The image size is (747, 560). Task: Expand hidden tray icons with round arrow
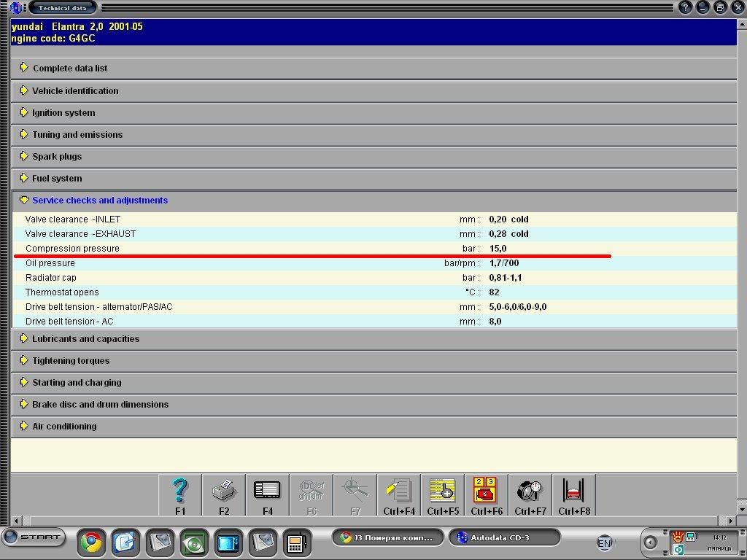pos(650,542)
